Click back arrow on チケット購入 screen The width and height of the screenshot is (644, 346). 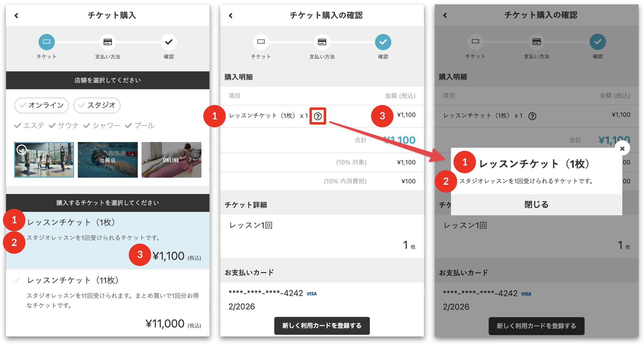point(16,15)
